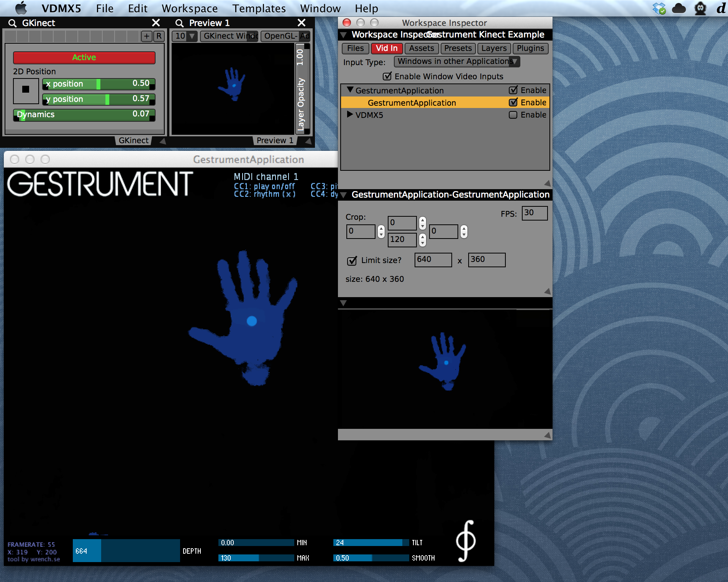Click the plus button in GKinect panel

(x=147, y=36)
